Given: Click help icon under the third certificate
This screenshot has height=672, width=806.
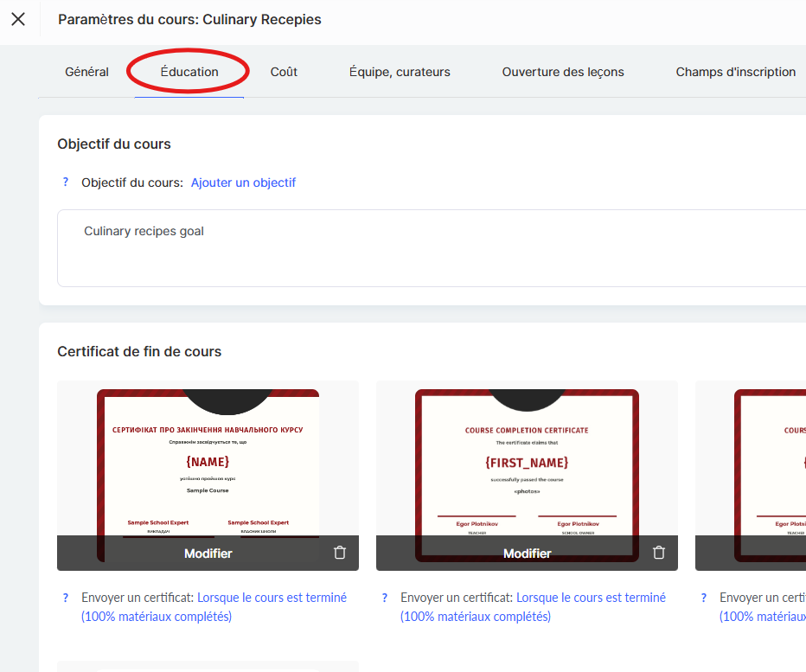Looking at the screenshot, I should click(703, 598).
